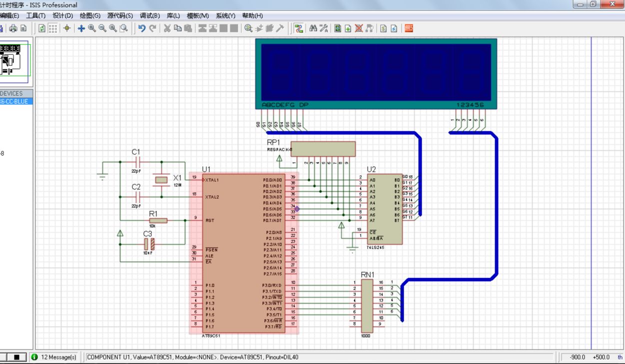The height and width of the screenshot is (364, 625).
Task: Open the 帮助(H) help menu
Action: (x=252, y=16)
